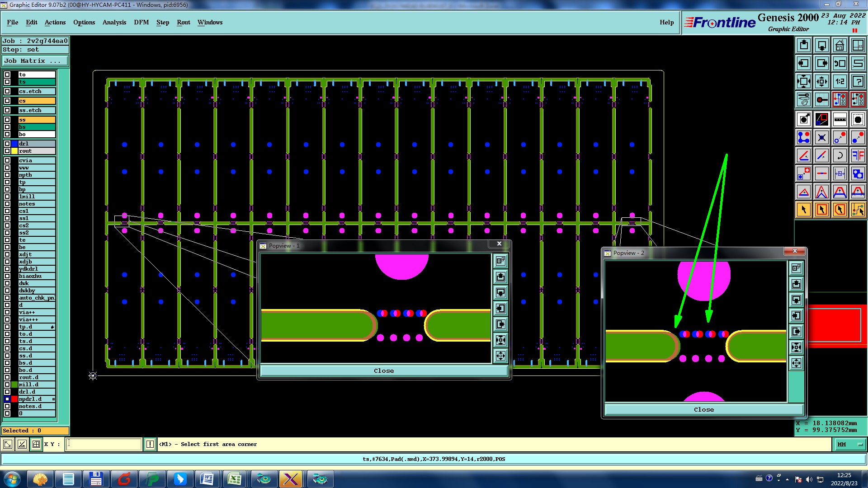Open the DFM menu
The height and width of the screenshot is (488, 868).
point(141,22)
